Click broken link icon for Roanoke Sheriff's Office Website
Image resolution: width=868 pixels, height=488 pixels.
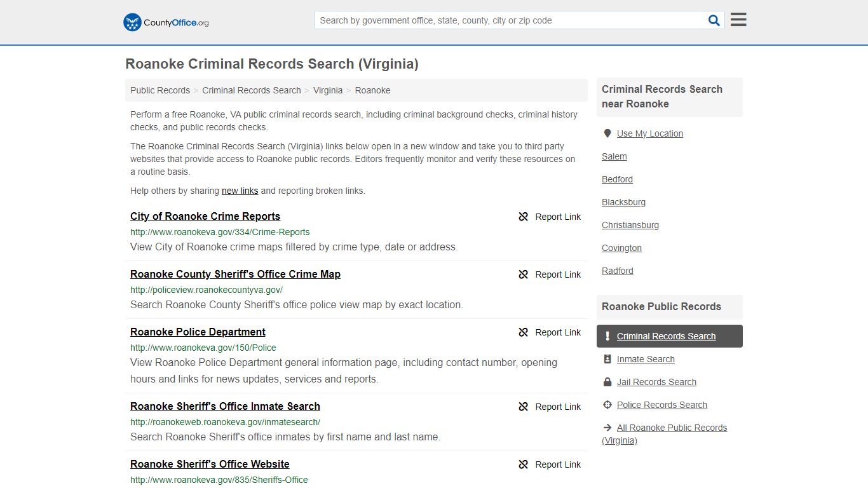[524, 464]
